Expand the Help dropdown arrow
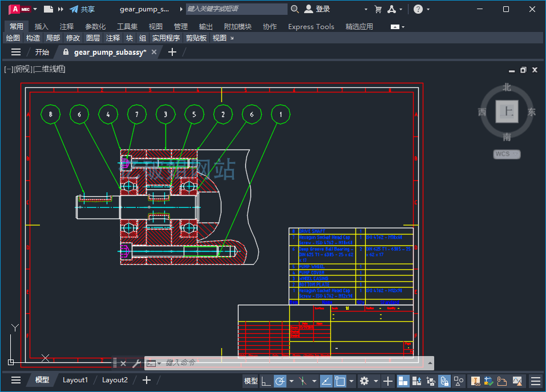Image resolution: width=546 pixels, height=392 pixels. [428, 9]
